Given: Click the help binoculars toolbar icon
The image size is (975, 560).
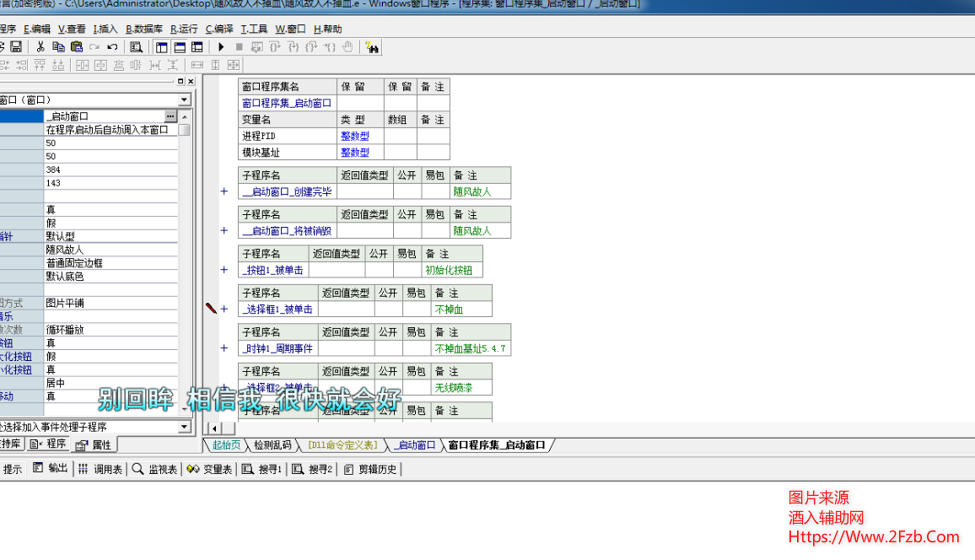Looking at the screenshot, I should coord(372,47).
